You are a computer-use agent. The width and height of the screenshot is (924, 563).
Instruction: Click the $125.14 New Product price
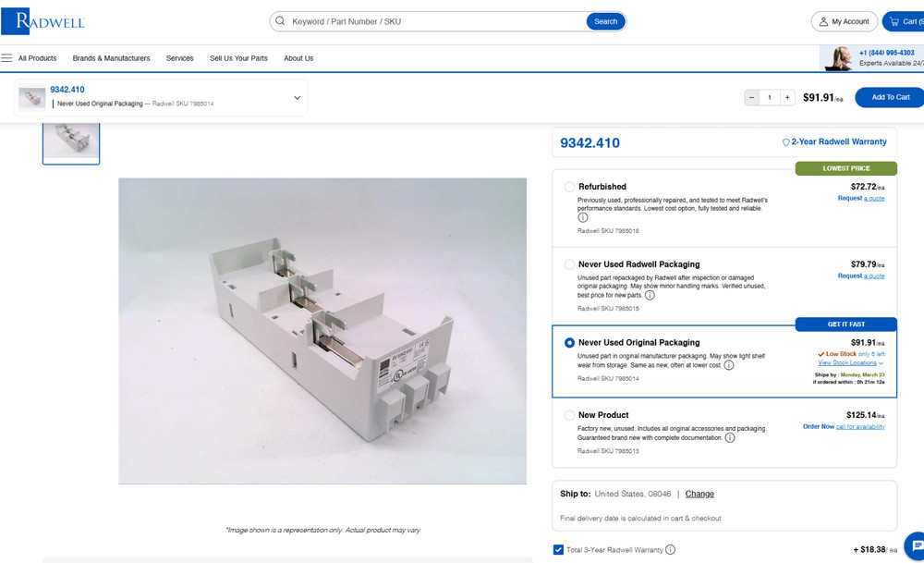pos(865,415)
